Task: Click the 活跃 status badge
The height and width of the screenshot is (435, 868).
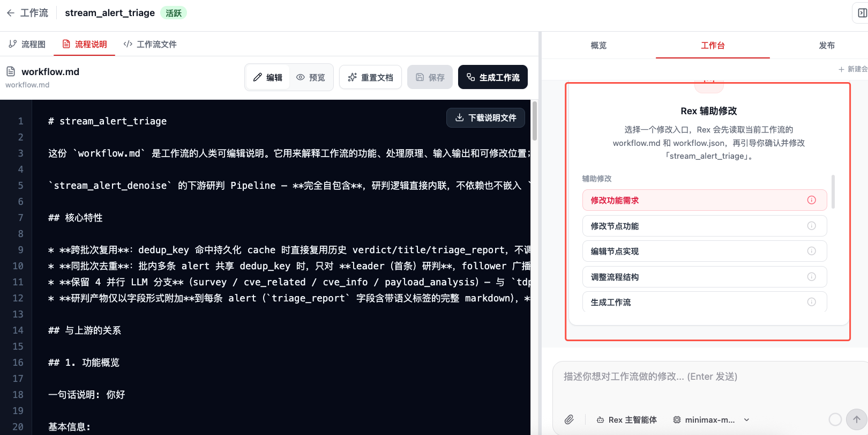Action: point(174,13)
